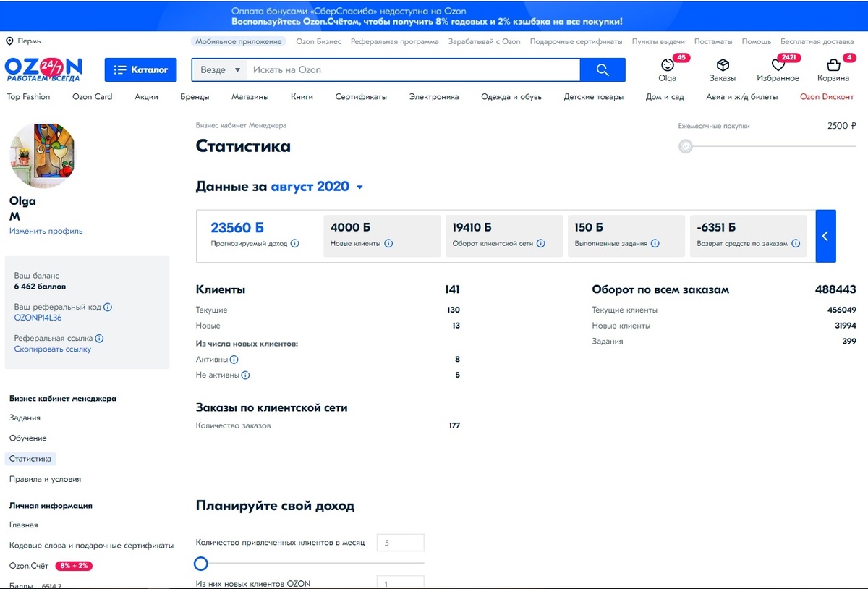Open Электроника category
Screen dimensions: 868x589
pyautogui.click(x=434, y=96)
